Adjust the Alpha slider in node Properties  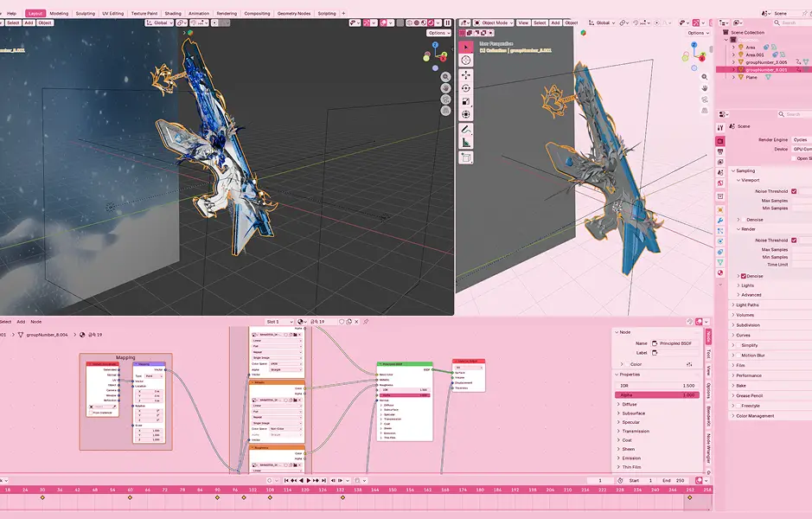pyautogui.click(x=657, y=395)
